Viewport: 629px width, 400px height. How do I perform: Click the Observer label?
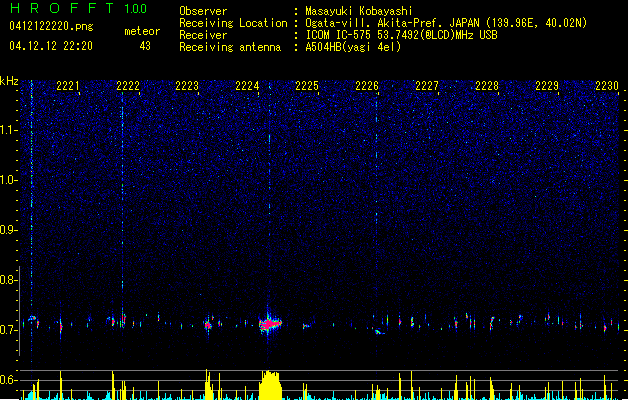point(203,11)
